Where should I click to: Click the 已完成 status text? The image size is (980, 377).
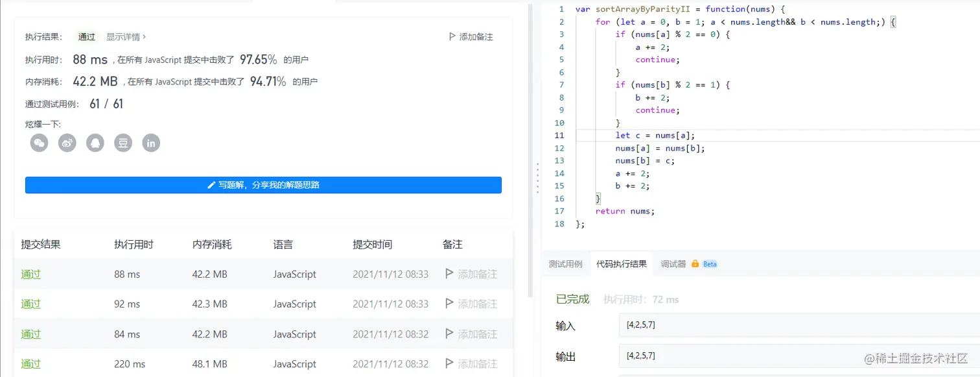pyautogui.click(x=573, y=299)
